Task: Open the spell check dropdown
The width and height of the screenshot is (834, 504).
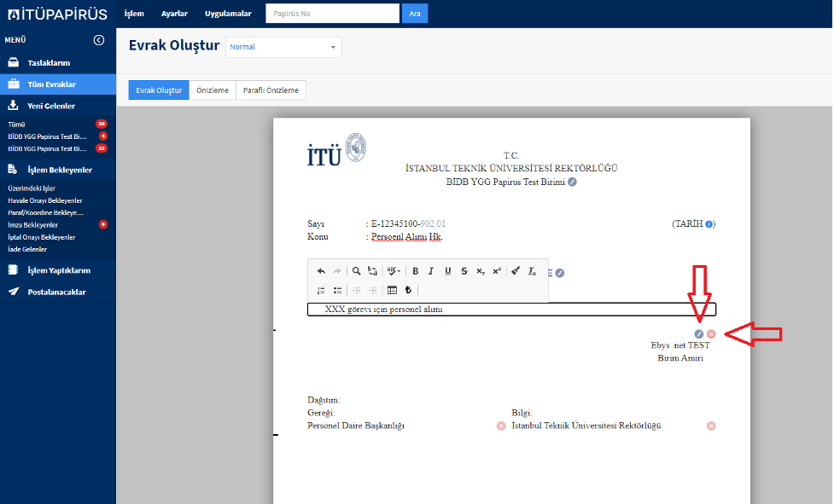Action: point(394,271)
